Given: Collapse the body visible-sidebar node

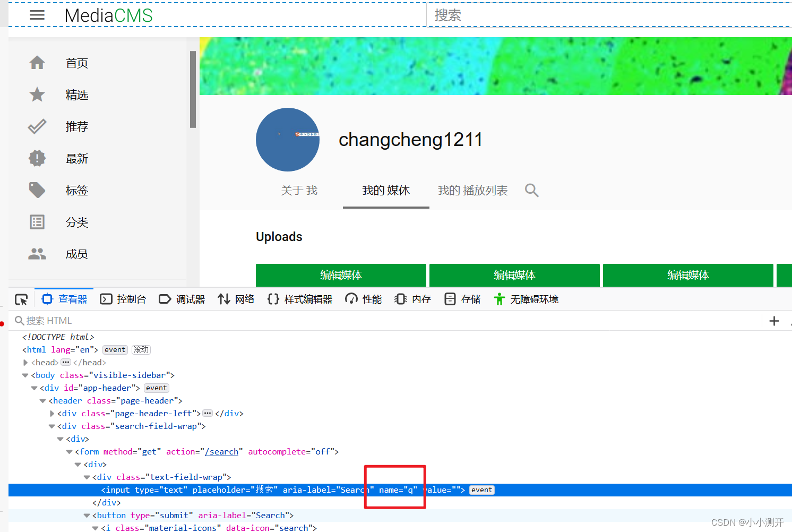Looking at the screenshot, I should 25,375.
